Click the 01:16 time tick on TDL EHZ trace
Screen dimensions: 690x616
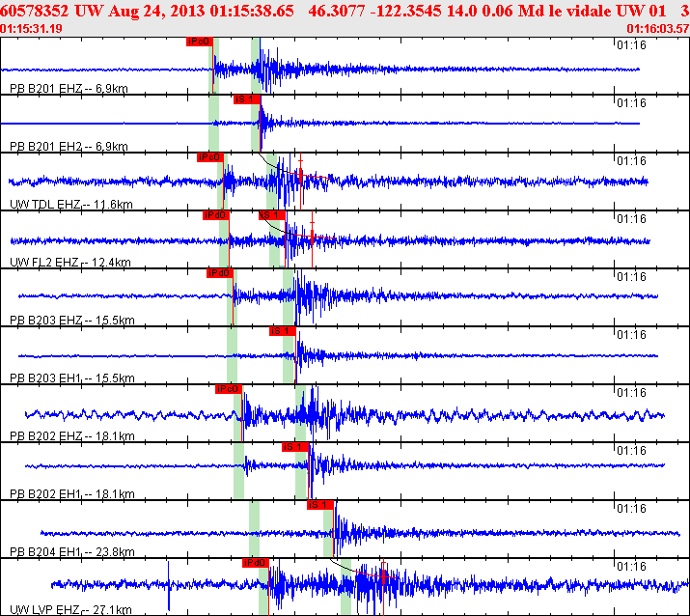631,161
